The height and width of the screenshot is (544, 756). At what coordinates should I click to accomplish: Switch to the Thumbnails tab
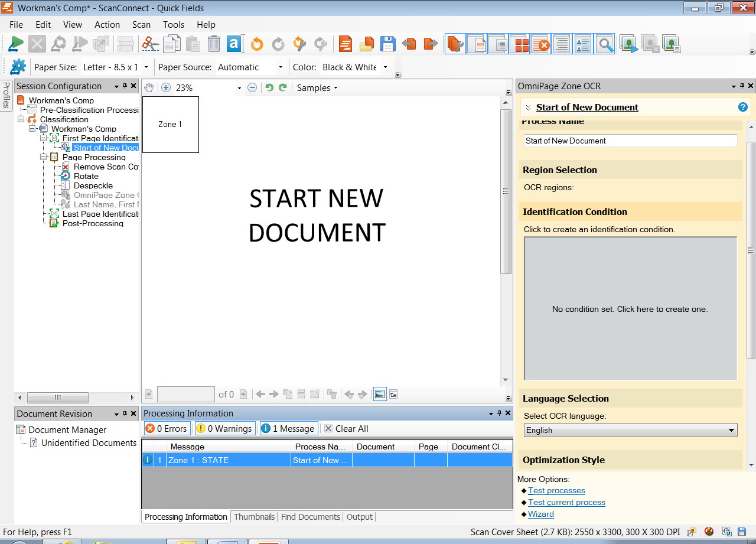pyautogui.click(x=254, y=517)
